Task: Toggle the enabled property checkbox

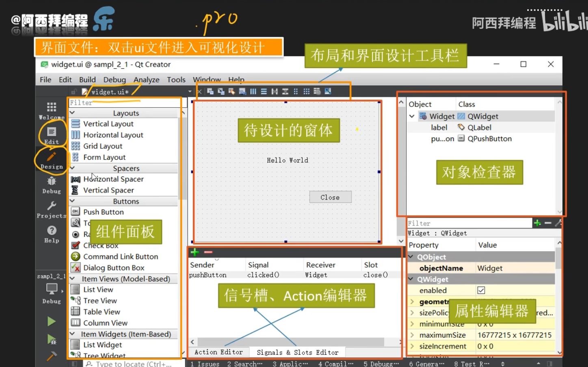Action: tap(481, 290)
